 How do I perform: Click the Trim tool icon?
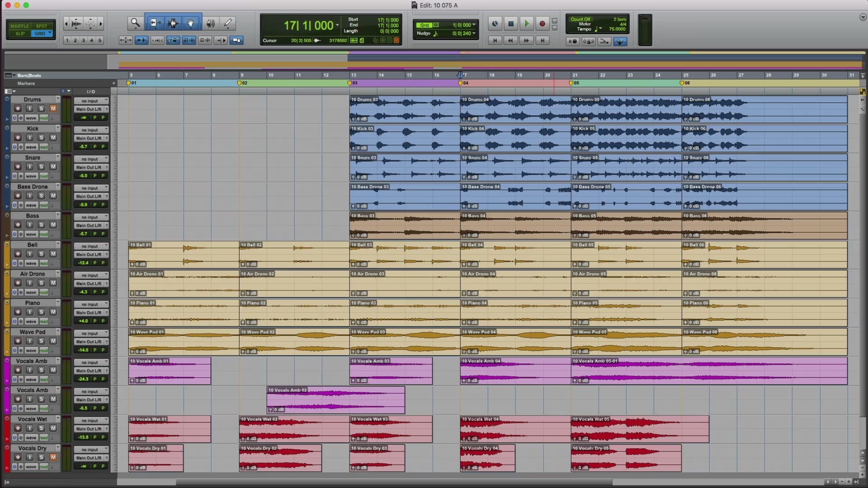point(154,23)
